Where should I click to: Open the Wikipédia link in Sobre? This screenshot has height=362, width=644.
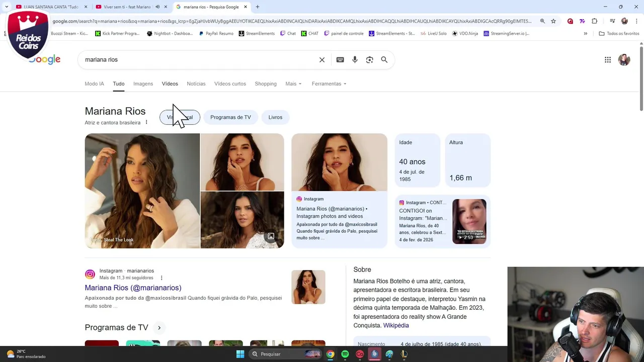click(396, 326)
